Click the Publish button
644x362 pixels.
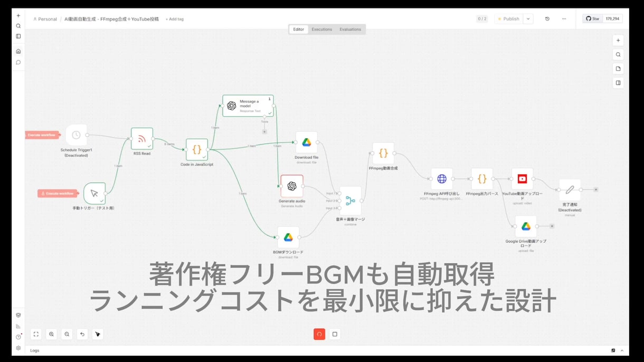click(508, 19)
